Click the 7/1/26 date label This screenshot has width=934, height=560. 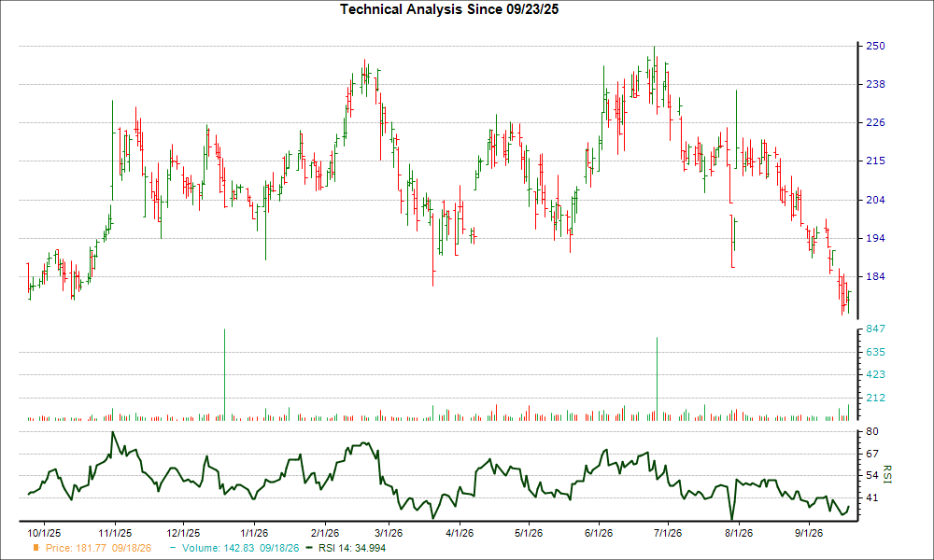(667, 533)
